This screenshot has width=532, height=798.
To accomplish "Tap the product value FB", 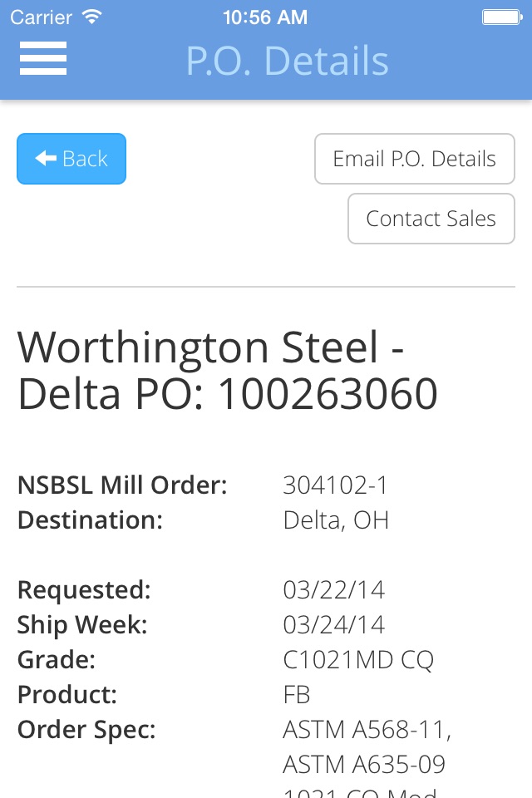I will pyautogui.click(x=297, y=695).
